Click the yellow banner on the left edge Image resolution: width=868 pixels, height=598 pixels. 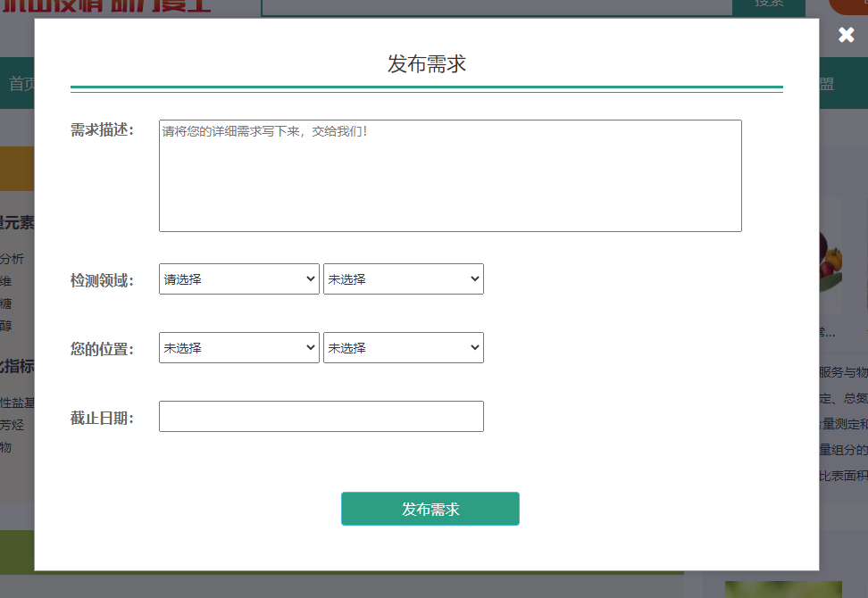[16, 169]
